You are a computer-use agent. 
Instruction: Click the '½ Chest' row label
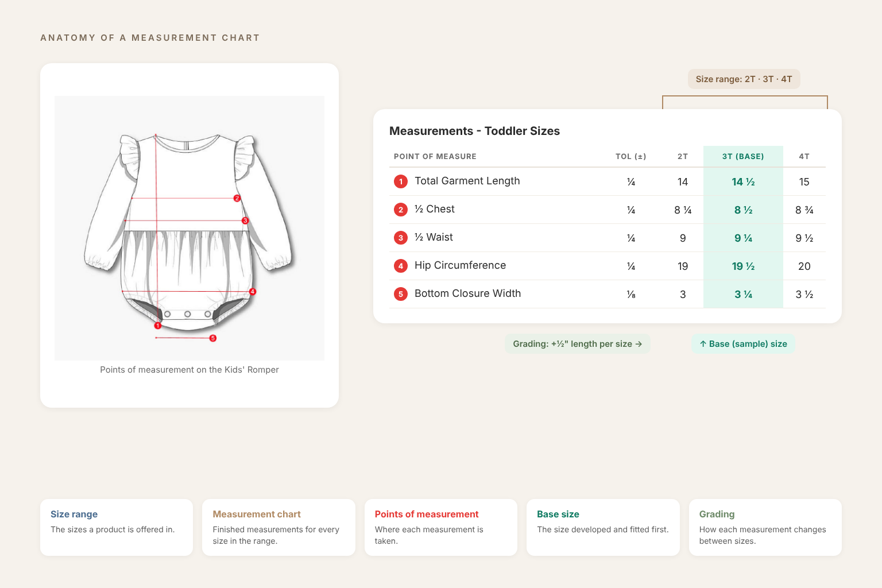(x=435, y=209)
